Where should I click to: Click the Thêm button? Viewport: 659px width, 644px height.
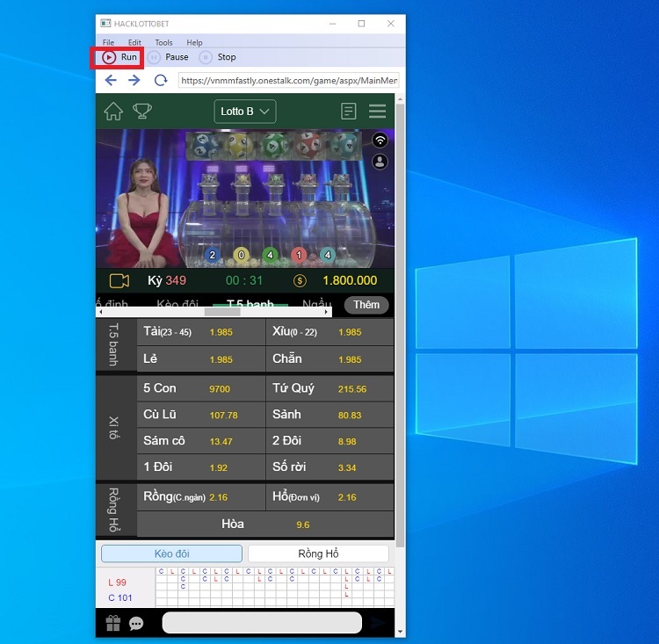pyautogui.click(x=366, y=305)
